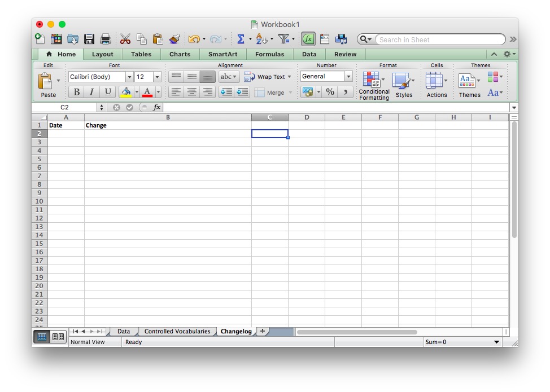The width and height of the screenshot is (550, 392).
Task: Click the Save floppy disk icon
Action: pos(89,39)
